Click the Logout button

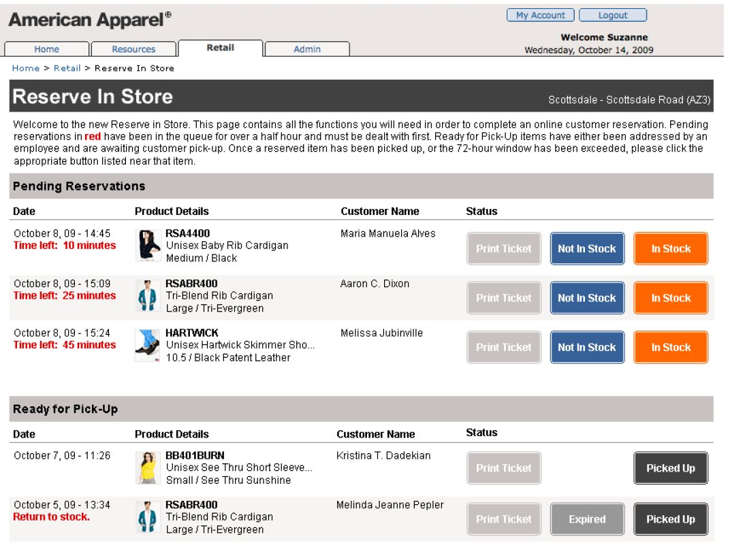pos(613,16)
